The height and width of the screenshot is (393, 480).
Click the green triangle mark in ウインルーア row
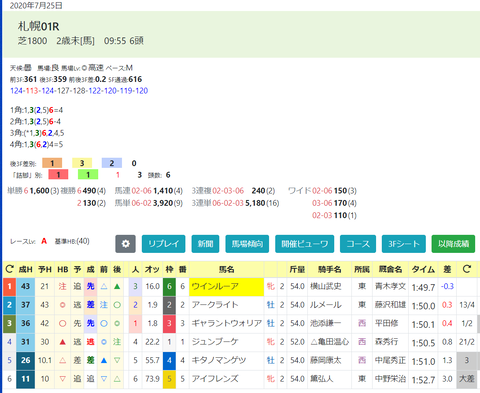coord(117,286)
